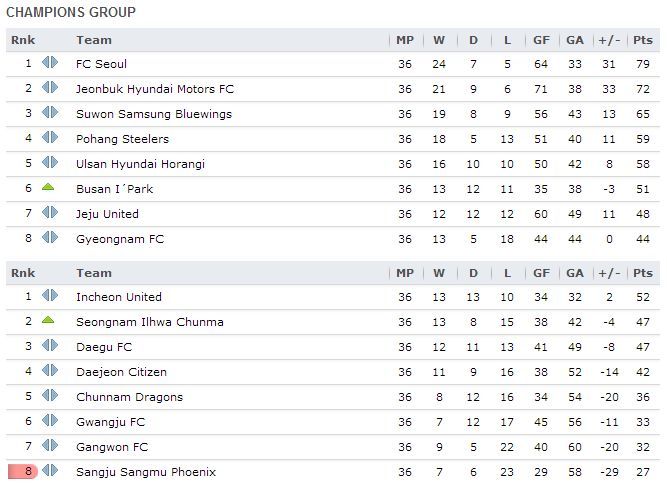Click the rank movement arrows beside FC Seoul

[x=50, y=63]
